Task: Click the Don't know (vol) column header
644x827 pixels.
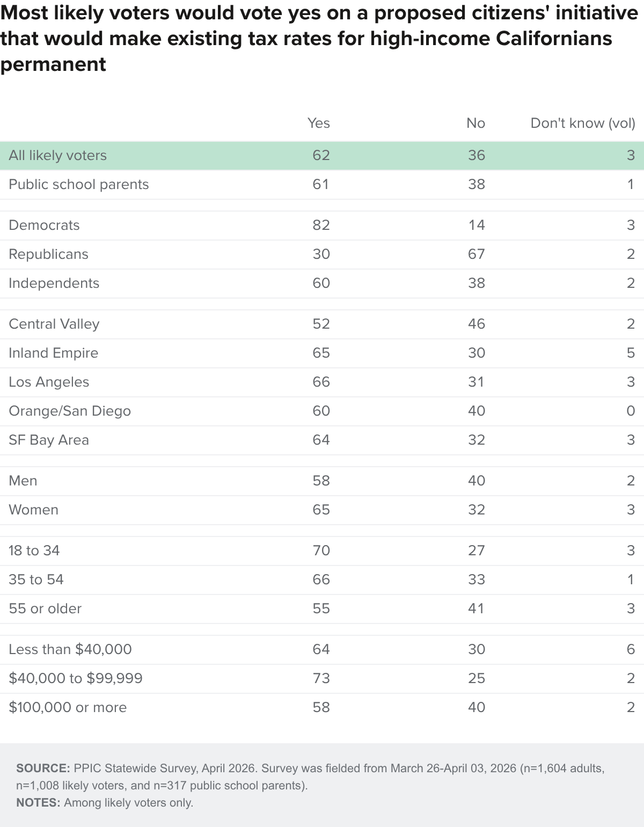Action: point(583,123)
